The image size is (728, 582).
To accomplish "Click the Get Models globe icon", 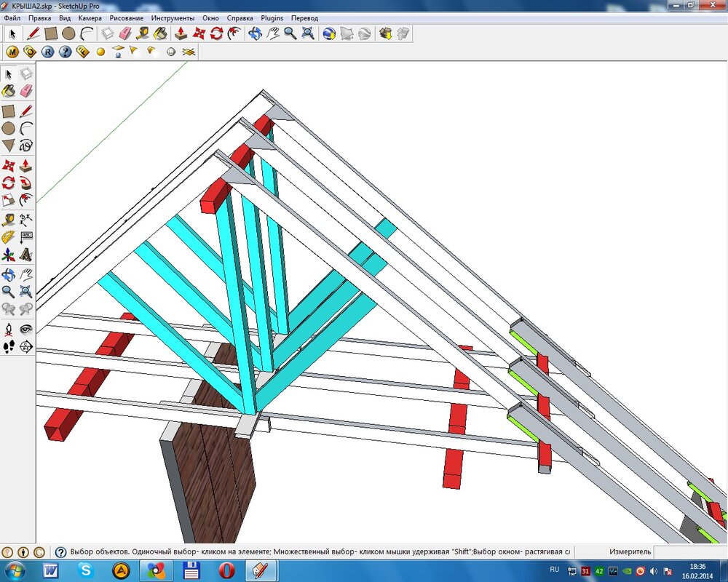I will point(328,33).
